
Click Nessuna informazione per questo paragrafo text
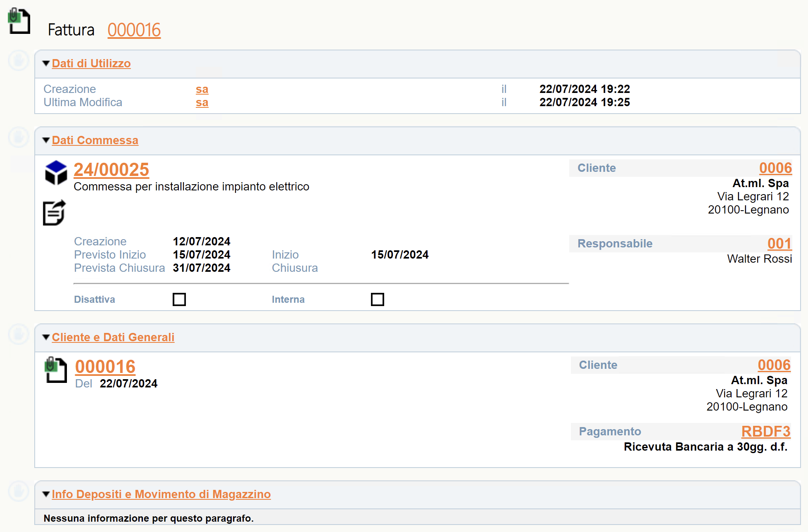click(x=149, y=518)
